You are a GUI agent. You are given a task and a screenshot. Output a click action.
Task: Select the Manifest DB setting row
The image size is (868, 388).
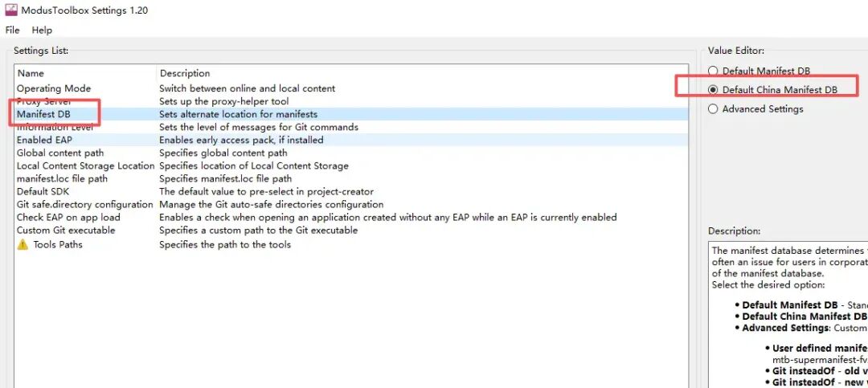351,114
